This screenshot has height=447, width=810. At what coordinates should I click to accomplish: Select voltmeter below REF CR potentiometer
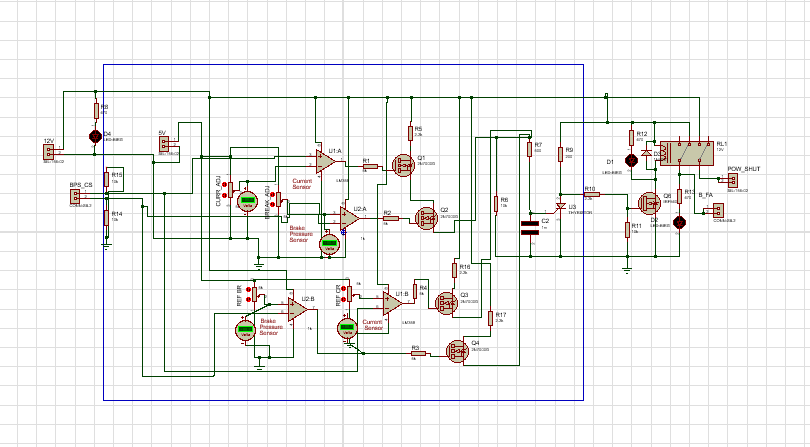[348, 328]
